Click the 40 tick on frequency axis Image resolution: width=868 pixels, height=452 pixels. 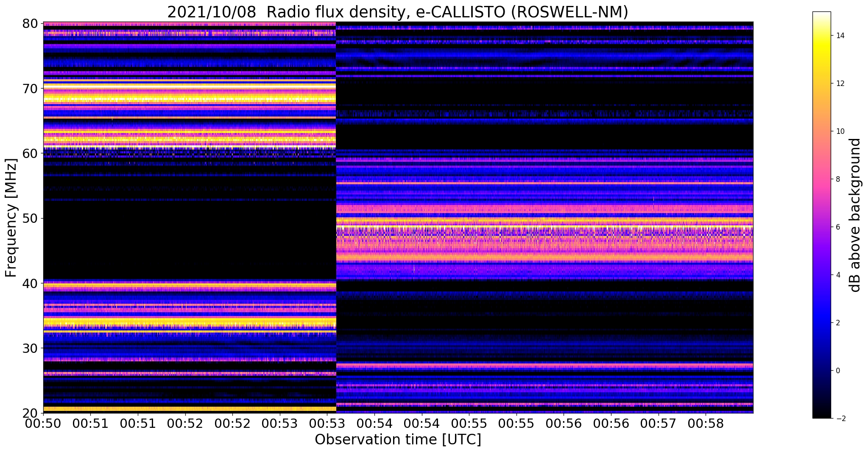[30, 283]
